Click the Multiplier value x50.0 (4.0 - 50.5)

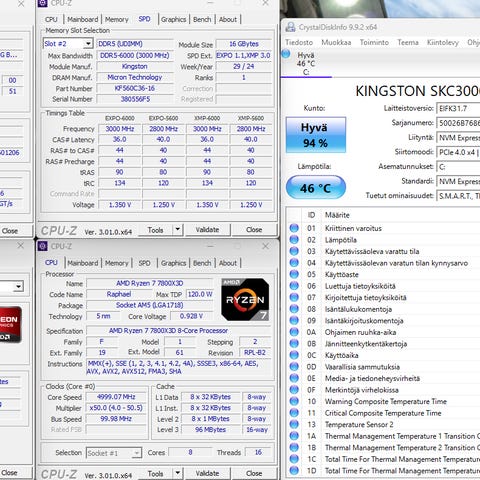click(116, 408)
